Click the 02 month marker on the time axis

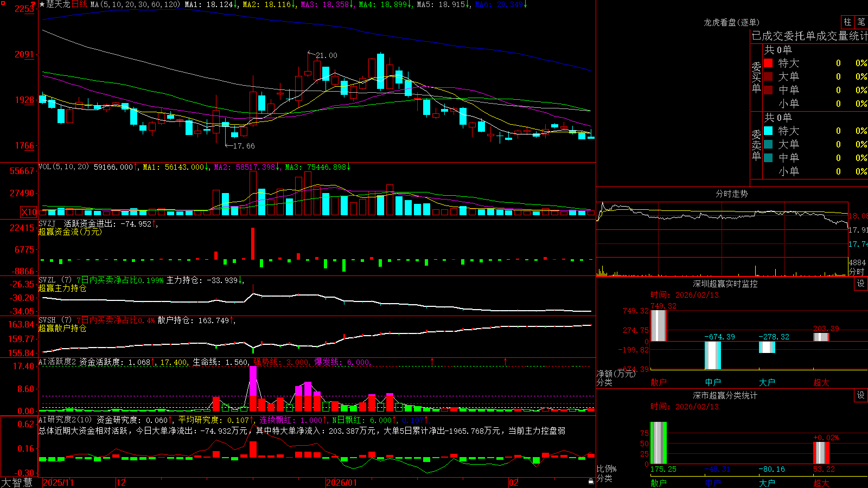514,483
